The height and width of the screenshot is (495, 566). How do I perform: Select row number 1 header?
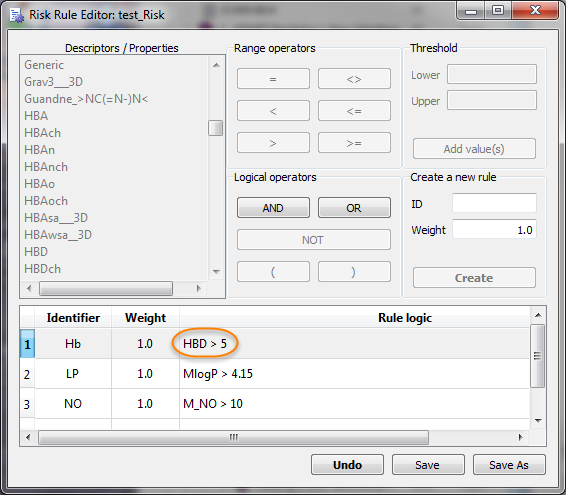[x=27, y=344]
